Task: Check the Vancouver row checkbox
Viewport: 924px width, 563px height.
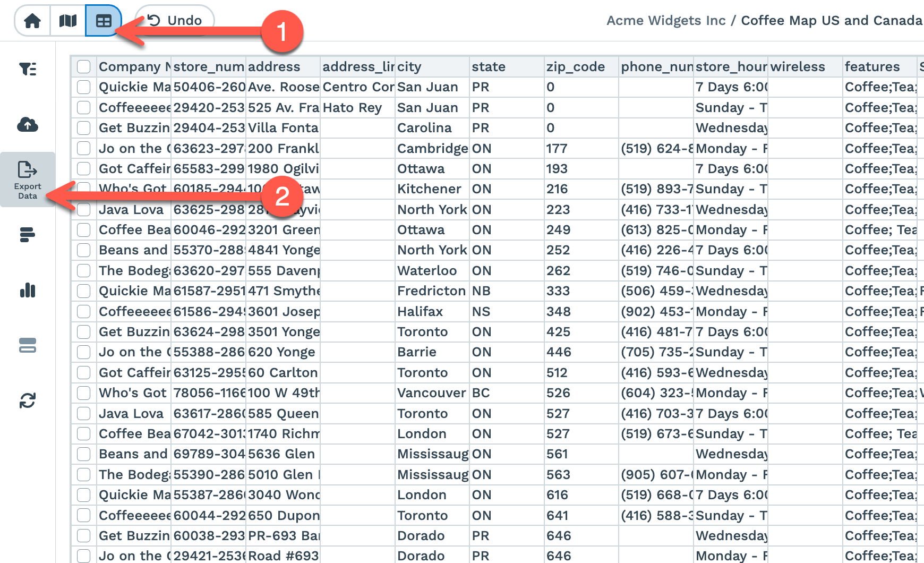Action: coord(83,393)
